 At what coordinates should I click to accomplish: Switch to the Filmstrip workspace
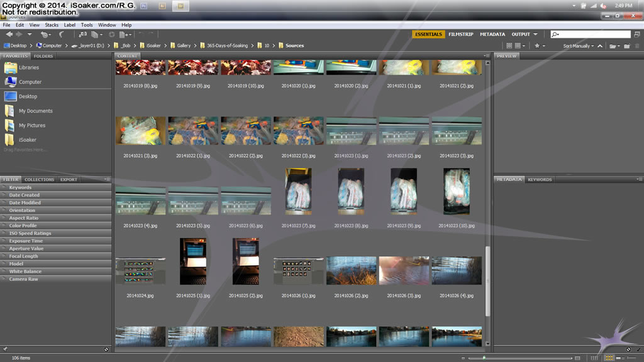pyautogui.click(x=461, y=35)
